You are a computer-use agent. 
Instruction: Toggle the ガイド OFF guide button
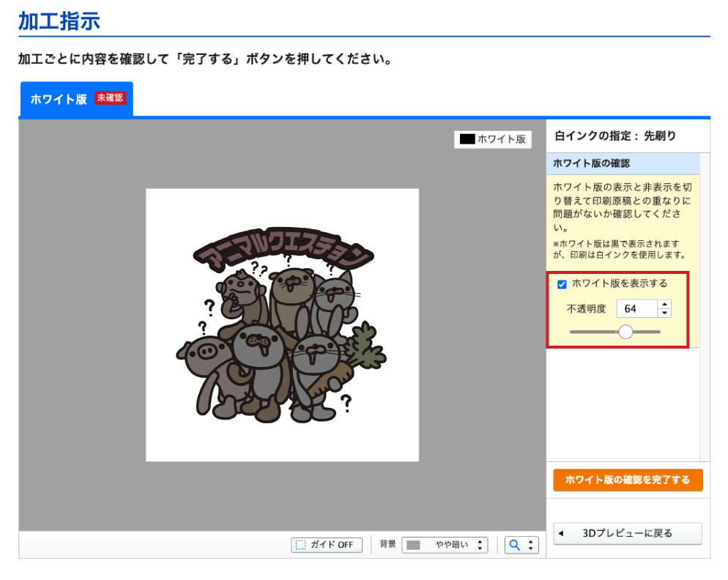[327, 545]
